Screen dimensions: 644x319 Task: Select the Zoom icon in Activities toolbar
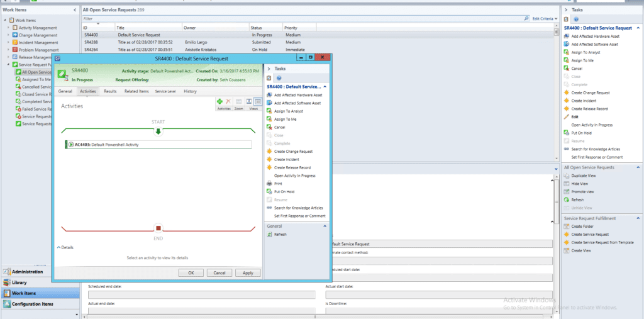(238, 101)
